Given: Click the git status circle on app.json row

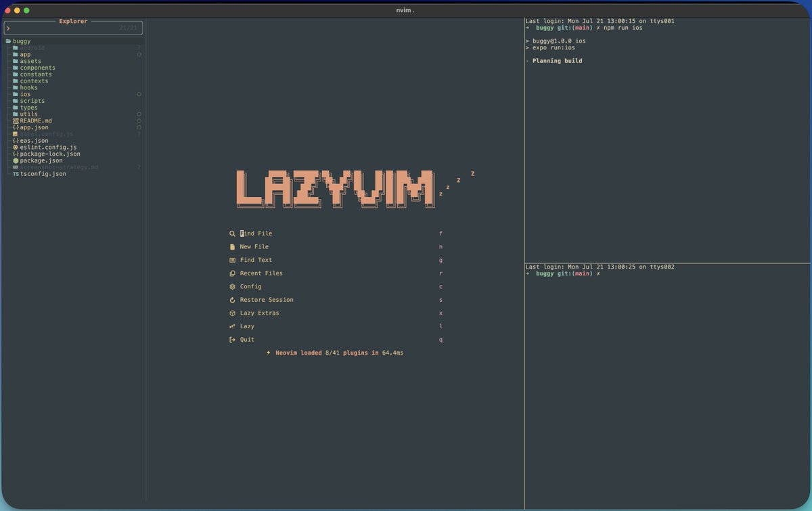Looking at the screenshot, I should coord(139,127).
